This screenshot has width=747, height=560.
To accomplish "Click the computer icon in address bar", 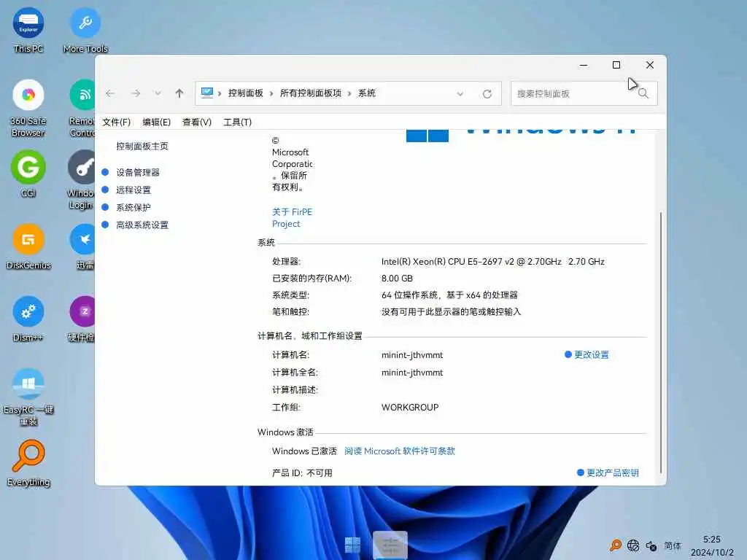I will [x=206, y=93].
